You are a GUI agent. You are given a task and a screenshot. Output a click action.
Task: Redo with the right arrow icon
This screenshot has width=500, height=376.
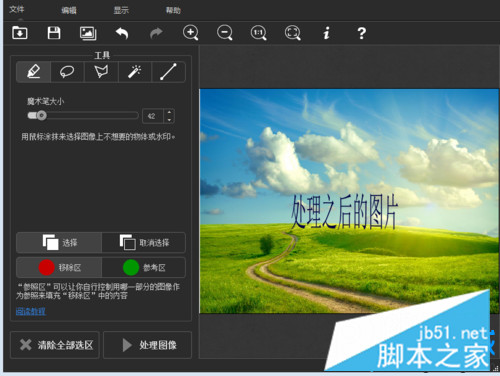pos(156,33)
